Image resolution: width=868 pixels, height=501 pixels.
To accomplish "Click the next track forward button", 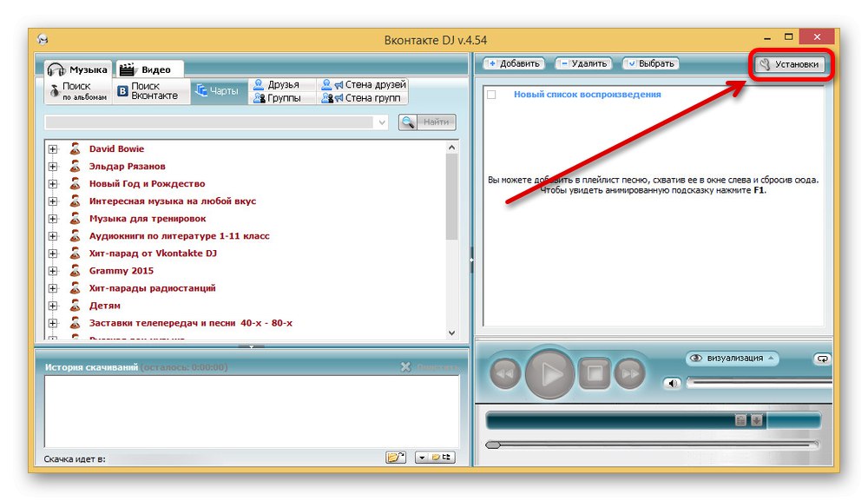I will coord(630,373).
